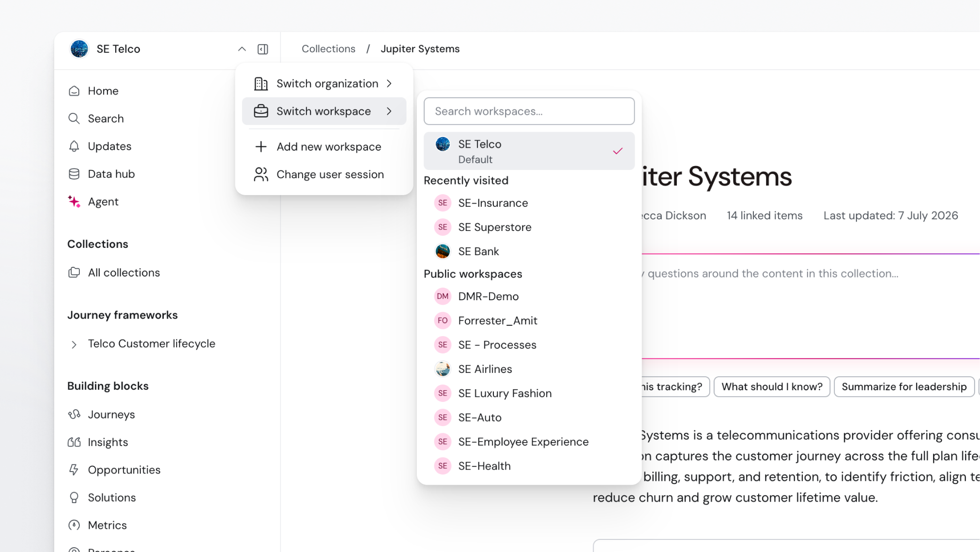Collapse the workspace menu chevron
Viewport: 980px width, 552px height.
pyautogui.click(x=242, y=49)
